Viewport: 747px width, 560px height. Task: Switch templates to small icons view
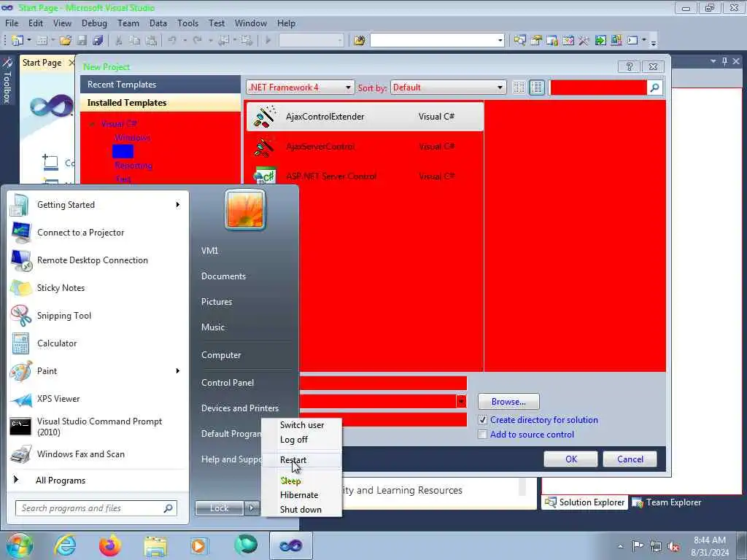coord(519,87)
